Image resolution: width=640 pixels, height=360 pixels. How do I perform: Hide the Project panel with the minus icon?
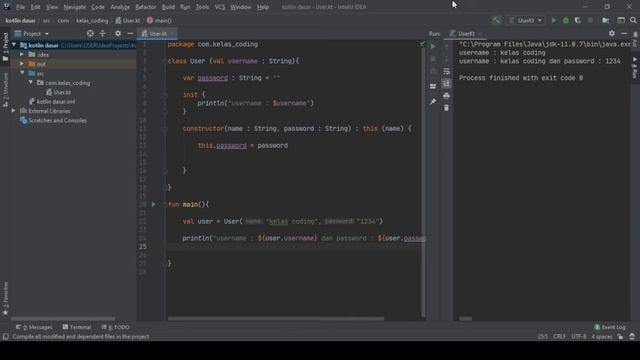[130, 33]
